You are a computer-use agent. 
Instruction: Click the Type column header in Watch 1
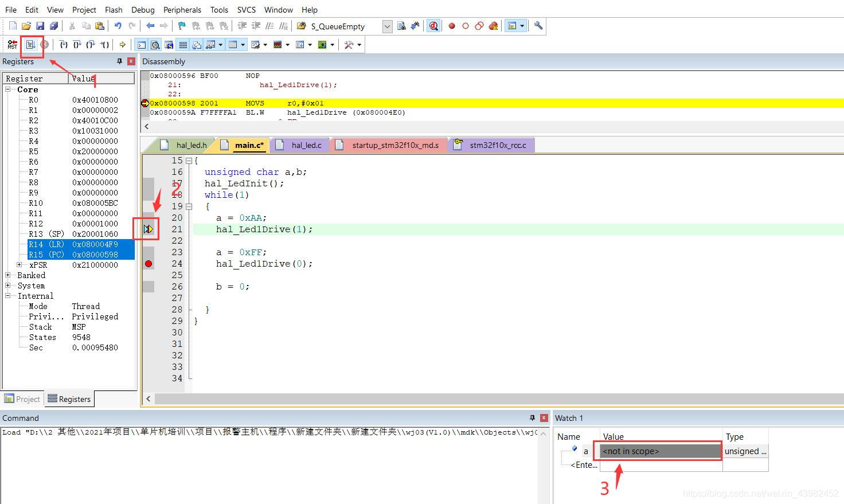click(x=745, y=437)
